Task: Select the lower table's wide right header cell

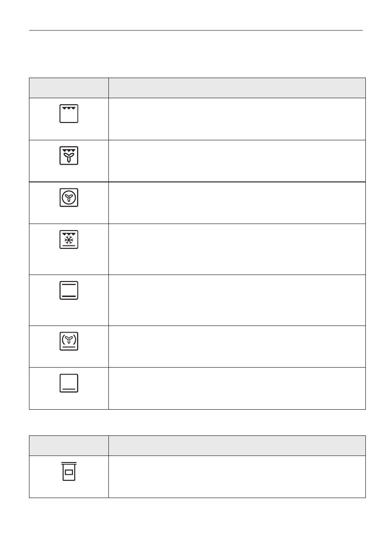Action: 237,446
